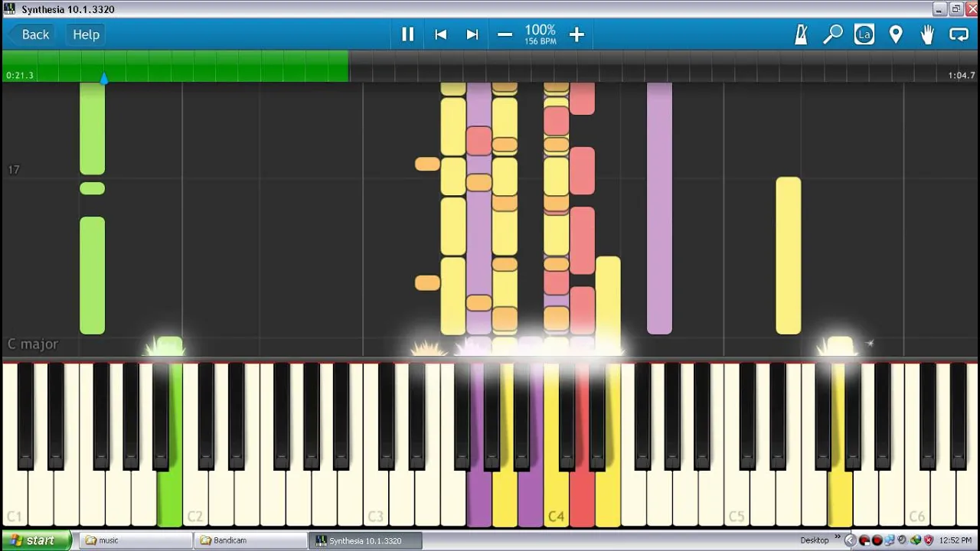Click the long purple falling note right of C4
The height and width of the screenshot is (551, 980).
[659, 208]
